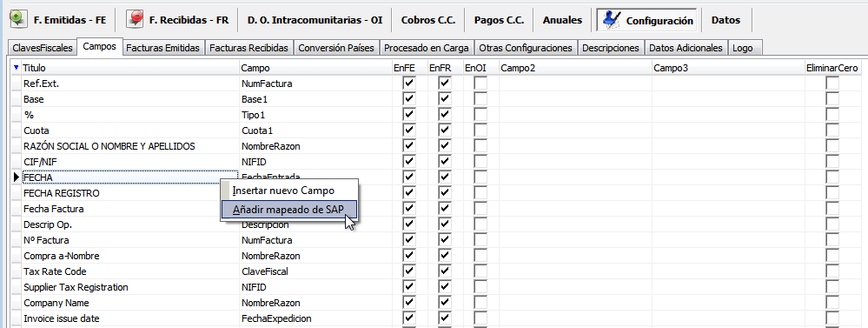Viewport: 868px width, 328px height.
Task: Check EnOI for Invoice issue date row
Action: coord(480,318)
